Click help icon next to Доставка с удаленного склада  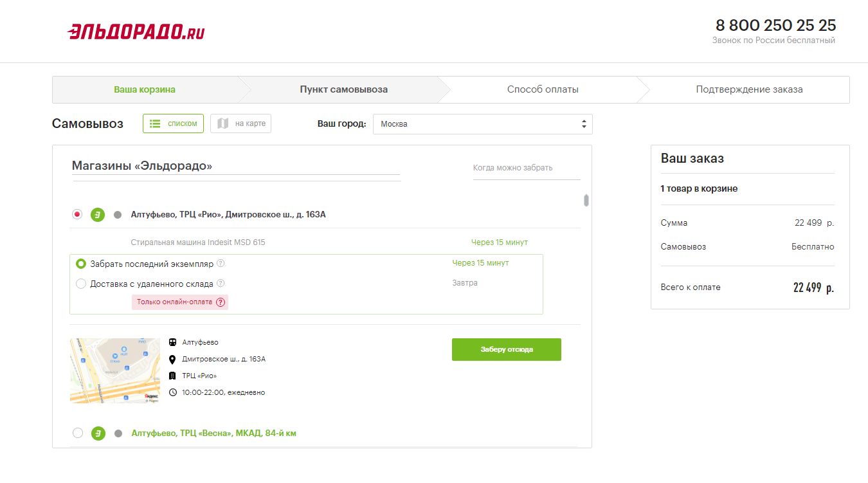[x=221, y=284]
